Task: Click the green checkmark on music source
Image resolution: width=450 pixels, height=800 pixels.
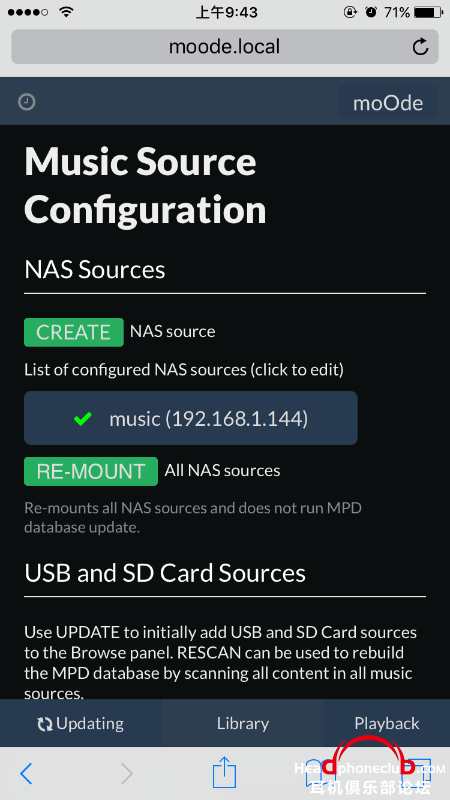Action: [x=83, y=419]
